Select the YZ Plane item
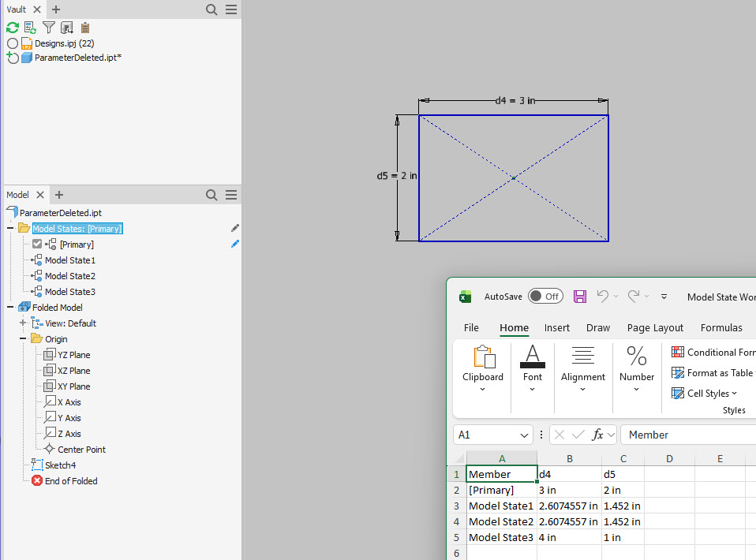 pyautogui.click(x=73, y=355)
